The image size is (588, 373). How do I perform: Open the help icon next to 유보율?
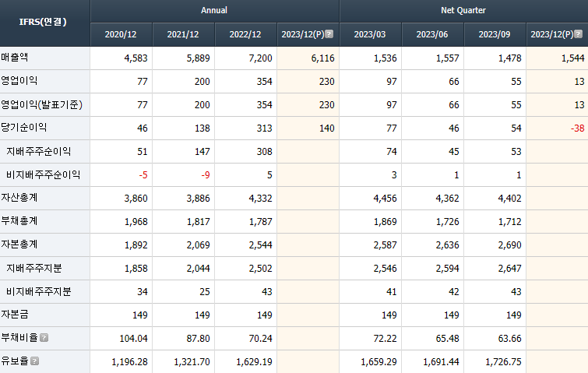[x=33, y=361]
